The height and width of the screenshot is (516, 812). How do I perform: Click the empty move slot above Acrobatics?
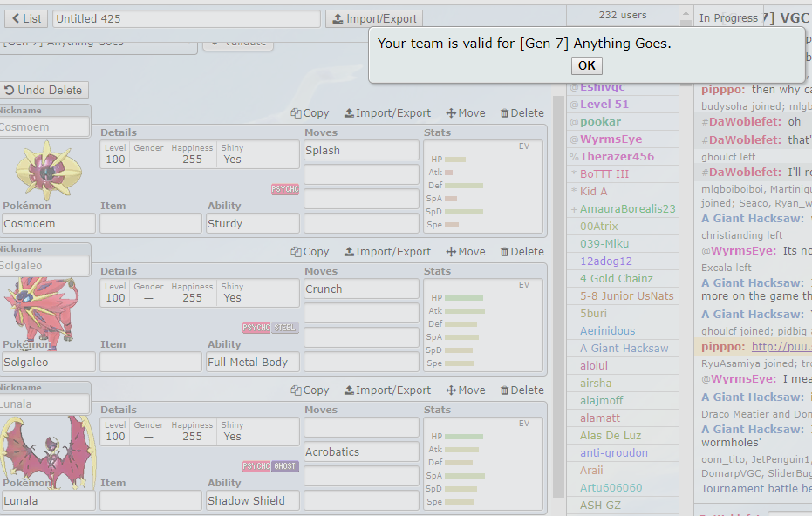click(x=361, y=427)
